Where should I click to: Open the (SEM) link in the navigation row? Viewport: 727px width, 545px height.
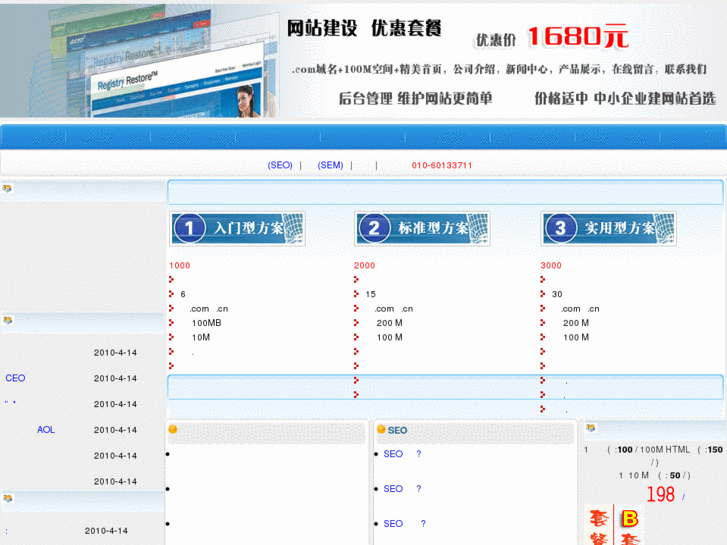point(330,166)
